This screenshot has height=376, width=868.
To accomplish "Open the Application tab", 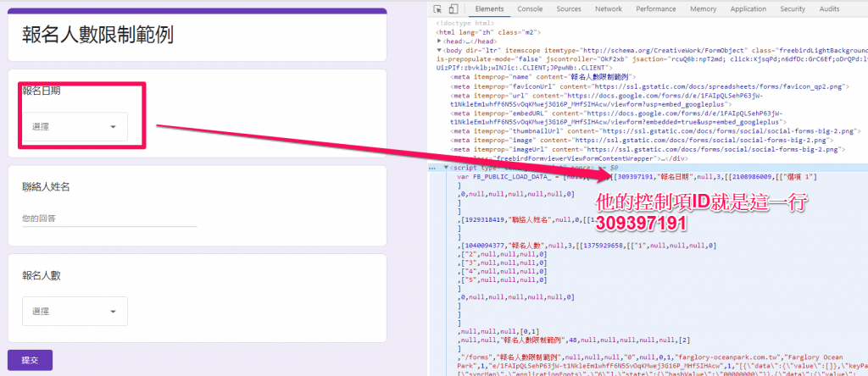I will (748, 8).
